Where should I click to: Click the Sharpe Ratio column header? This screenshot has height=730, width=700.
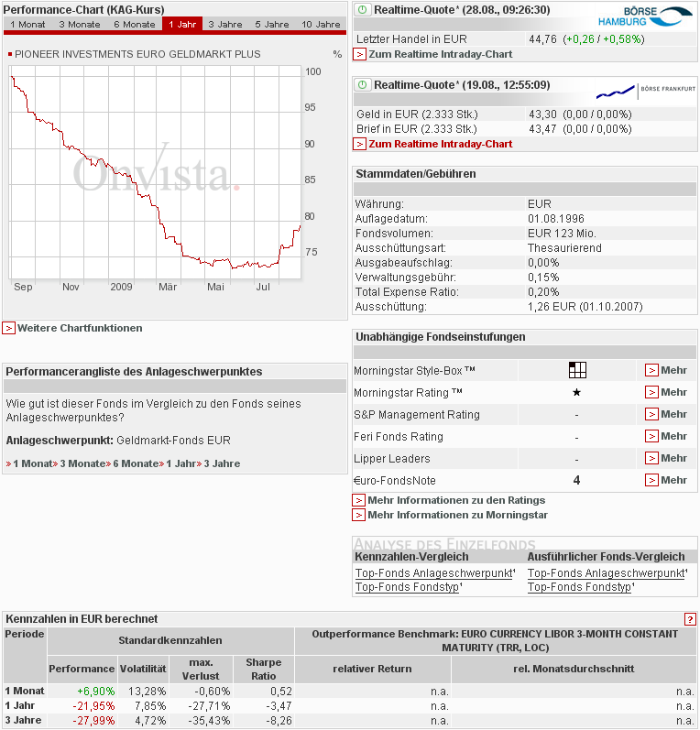pos(264,669)
